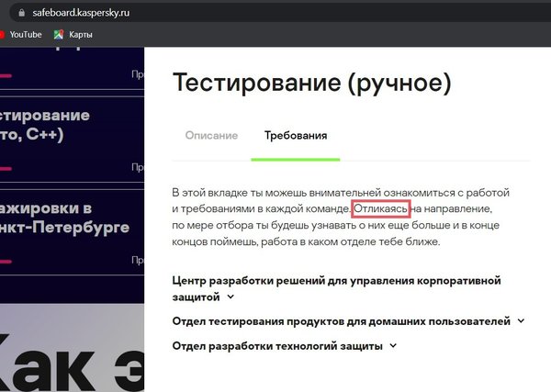Image resolution: width=551 pixels, height=392 pixels.
Task: Open the Карты bookmark
Action: pyautogui.click(x=73, y=34)
